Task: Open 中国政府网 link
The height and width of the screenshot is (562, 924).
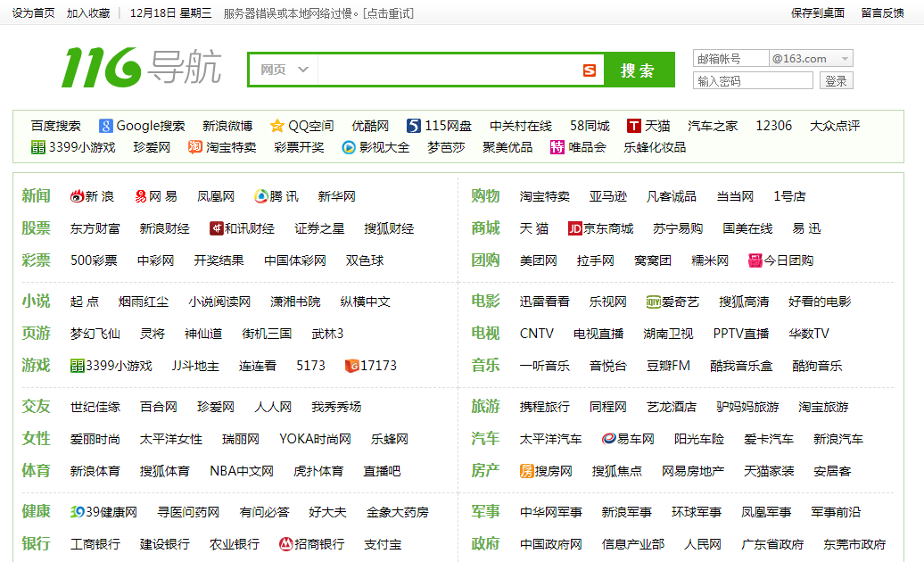Action: 551,544
